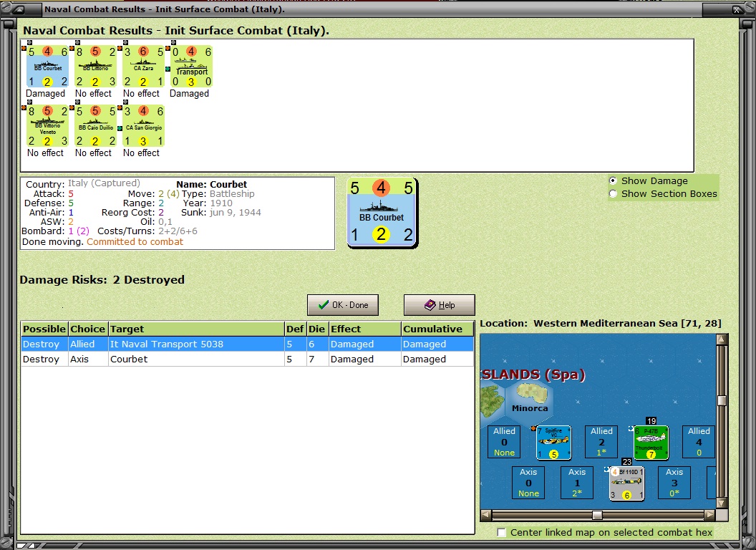Select the BB Courbet counter in results list

[47, 67]
